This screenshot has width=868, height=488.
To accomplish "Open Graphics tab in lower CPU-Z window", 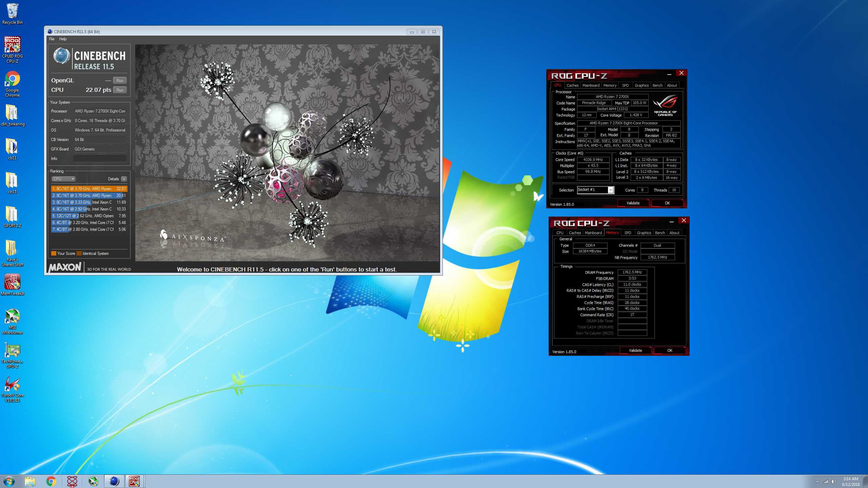I will (x=644, y=233).
